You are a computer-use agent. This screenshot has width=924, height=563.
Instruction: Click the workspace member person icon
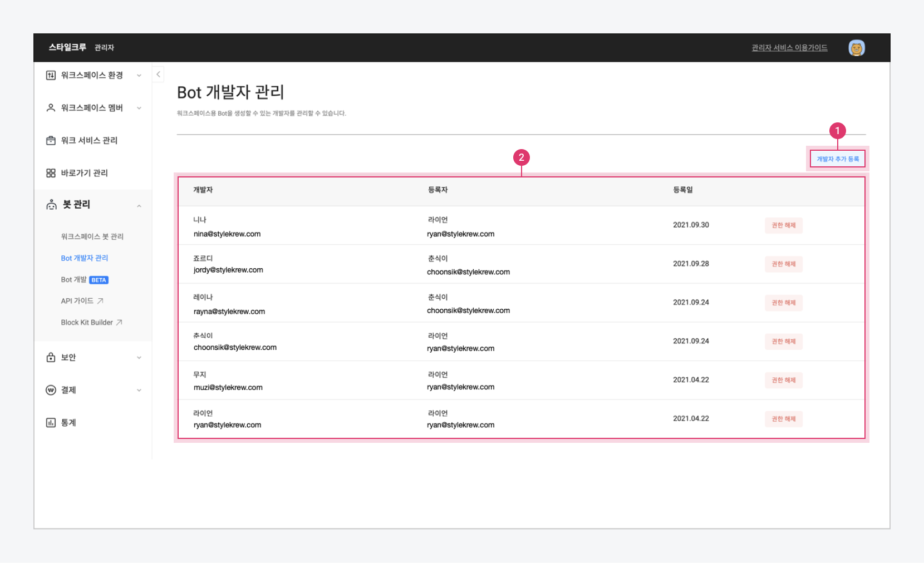(51, 108)
